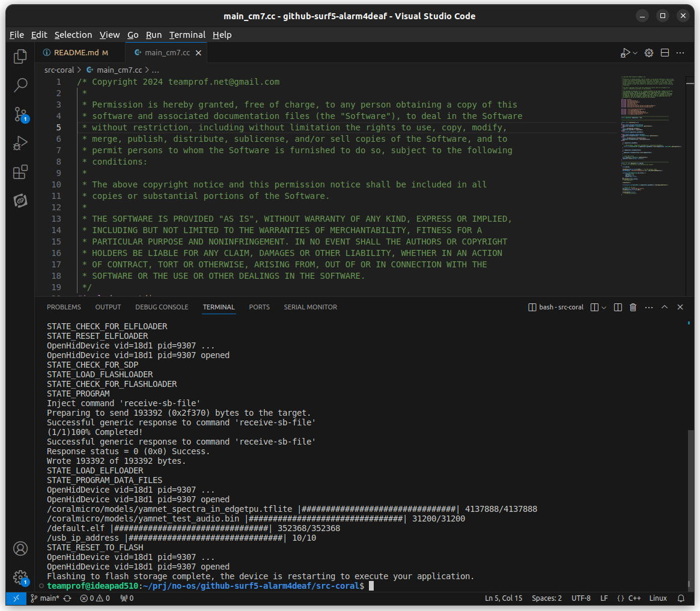Image resolution: width=700 pixels, height=611 pixels.
Task: Open the Selection menu
Action: click(x=73, y=35)
